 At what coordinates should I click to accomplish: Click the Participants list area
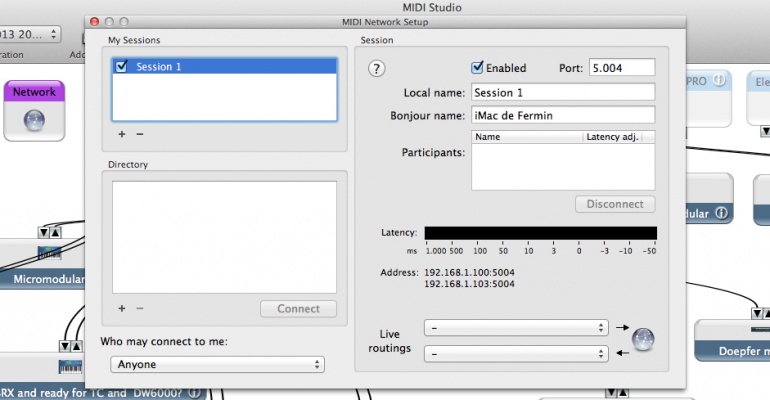(x=563, y=166)
